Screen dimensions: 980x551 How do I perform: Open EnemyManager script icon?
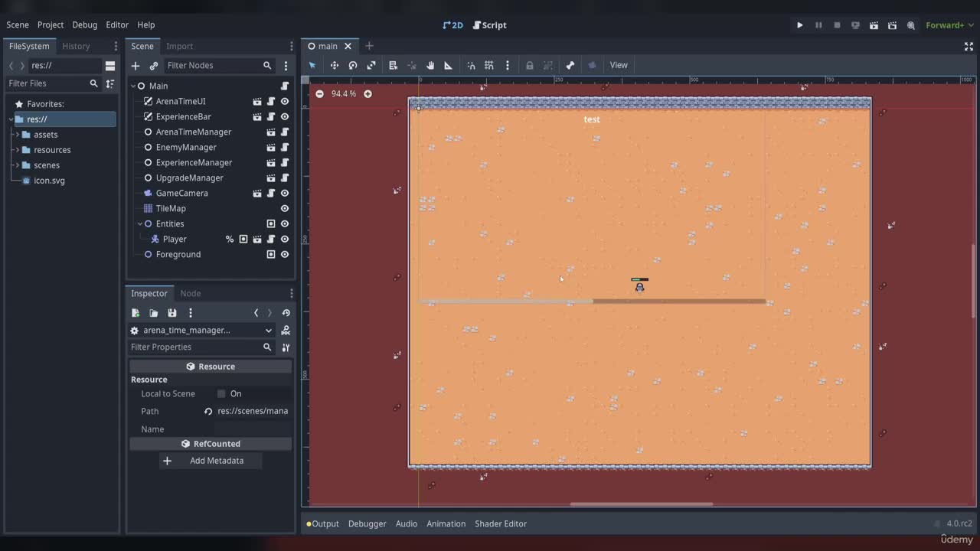pyautogui.click(x=285, y=147)
